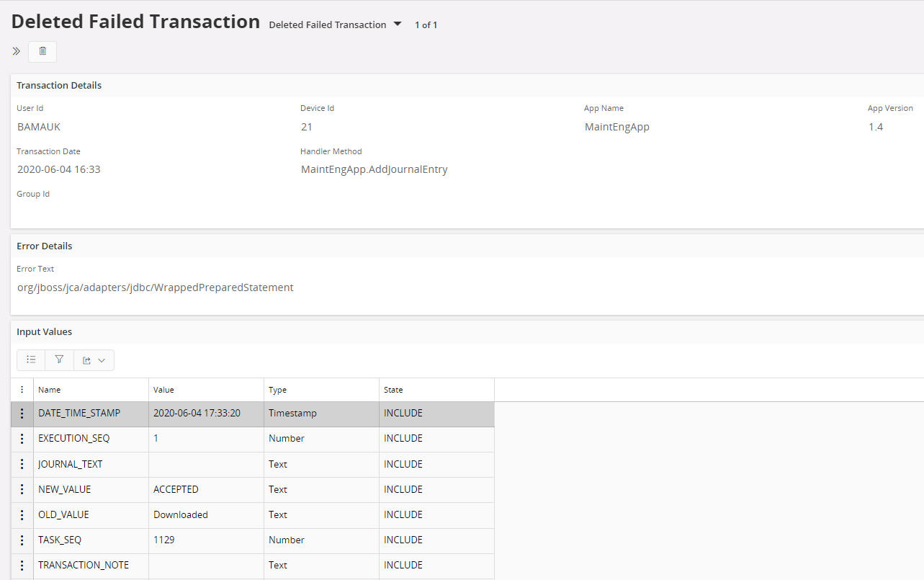Image resolution: width=924 pixels, height=580 pixels.
Task: Click the list view icon in Input Values
Action: pyautogui.click(x=31, y=360)
